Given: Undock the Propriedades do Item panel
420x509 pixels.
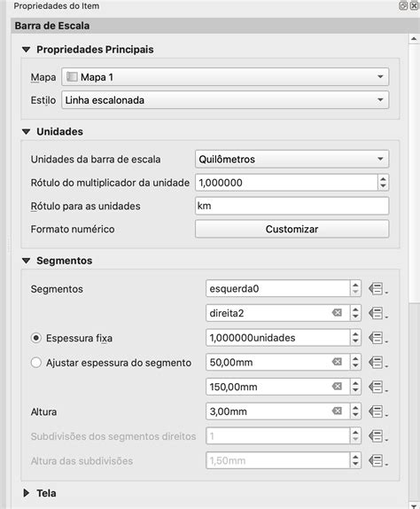Looking at the screenshot, I should pos(403,6).
